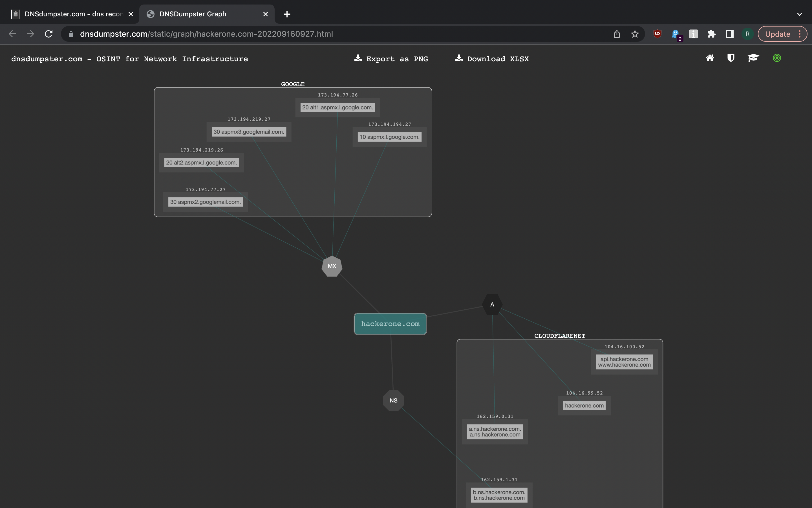
Task: Toggle the browser side panel icon
Action: click(729, 34)
